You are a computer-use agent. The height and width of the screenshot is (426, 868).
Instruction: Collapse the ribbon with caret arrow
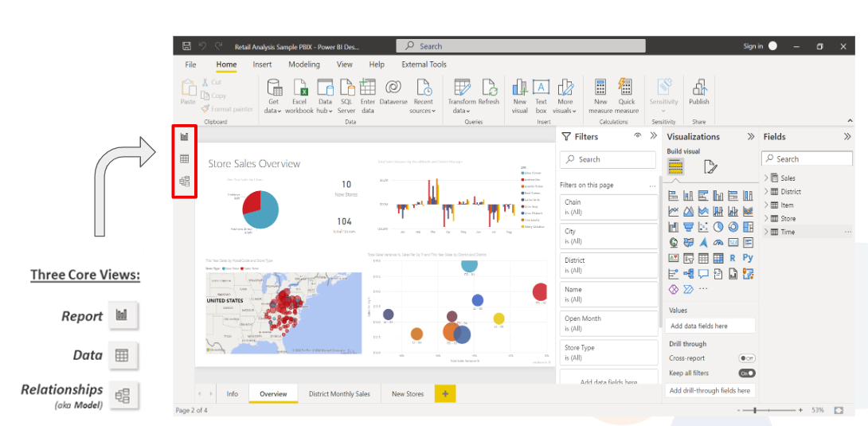tap(850, 120)
